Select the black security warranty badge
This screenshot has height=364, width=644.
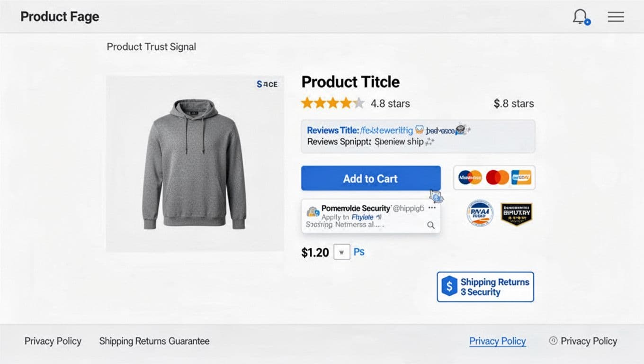point(516,214)
